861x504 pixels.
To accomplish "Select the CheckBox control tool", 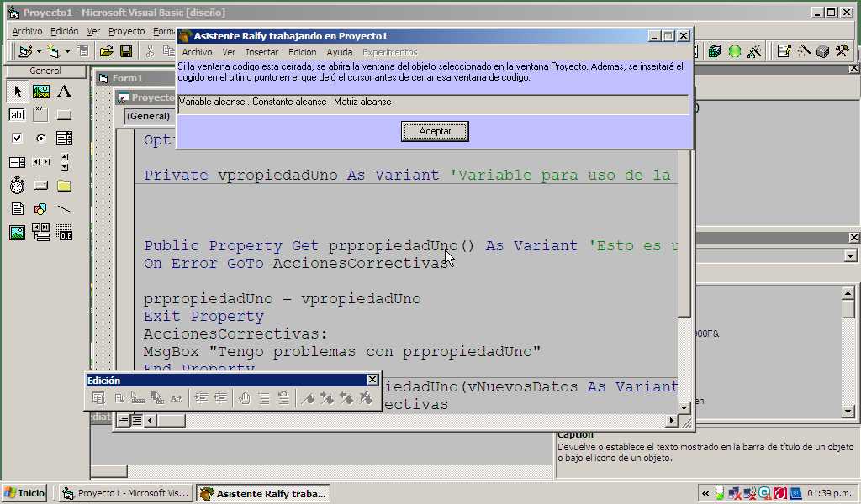I will pos(18,139).
